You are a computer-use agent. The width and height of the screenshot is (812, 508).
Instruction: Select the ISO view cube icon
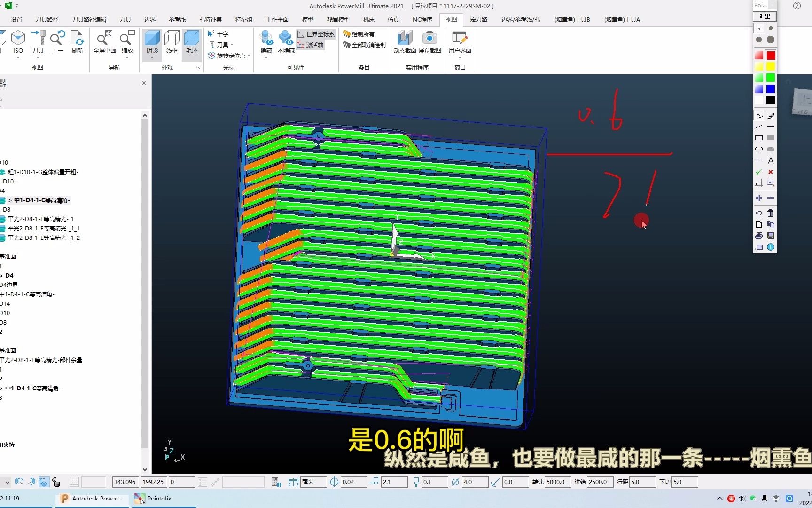(x=18, y=38)
